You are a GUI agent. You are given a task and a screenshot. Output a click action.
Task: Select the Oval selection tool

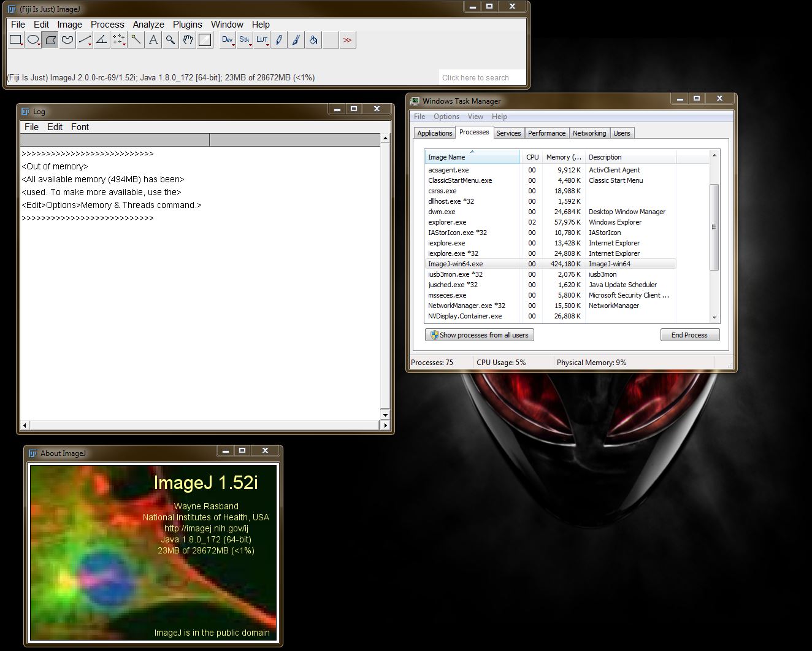(33, 40)
